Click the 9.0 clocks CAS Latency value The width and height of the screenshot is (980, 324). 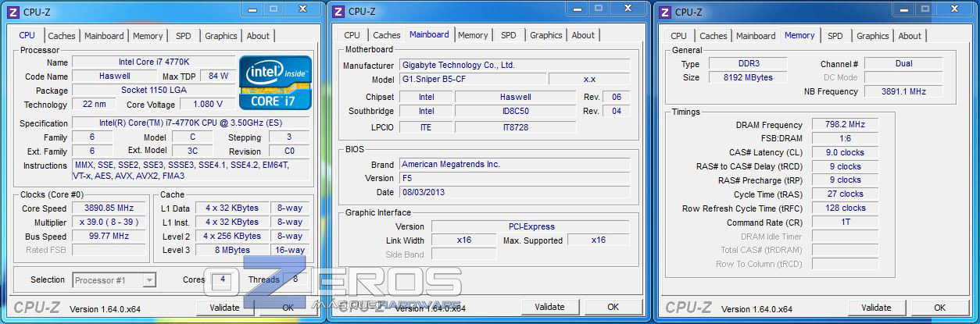(845, 153)
